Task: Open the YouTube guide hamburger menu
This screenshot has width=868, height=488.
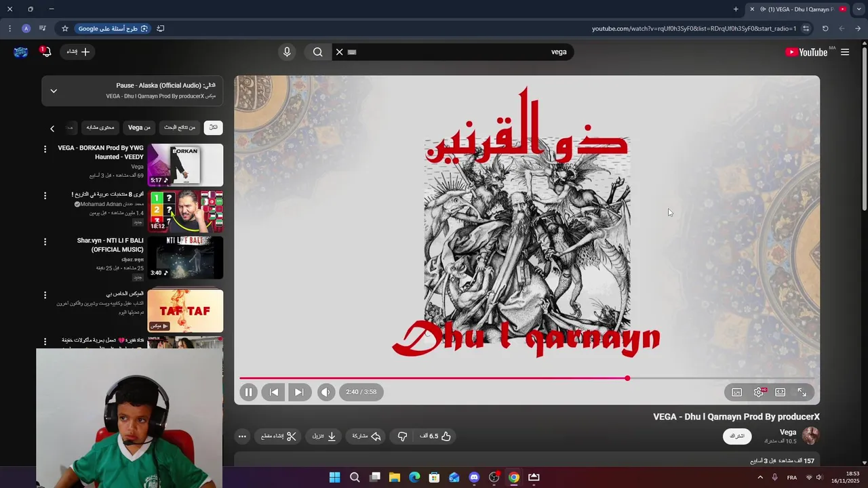Action: point(845,52)
